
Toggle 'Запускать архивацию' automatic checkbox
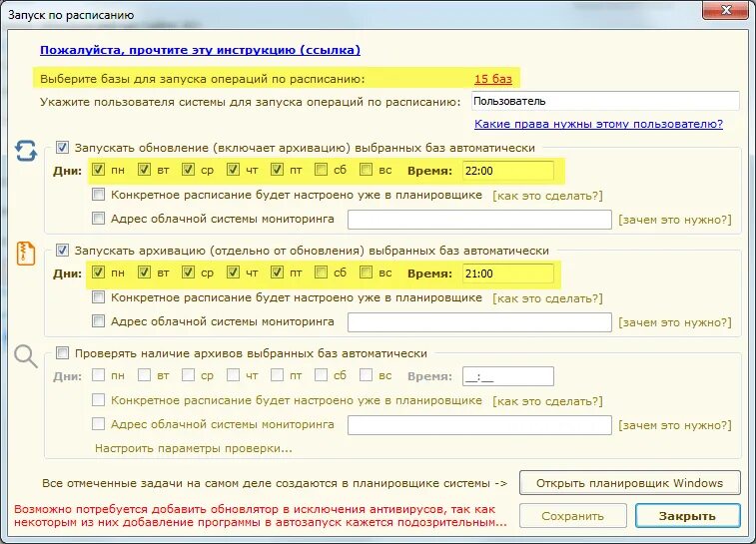(x=62, y=251)
